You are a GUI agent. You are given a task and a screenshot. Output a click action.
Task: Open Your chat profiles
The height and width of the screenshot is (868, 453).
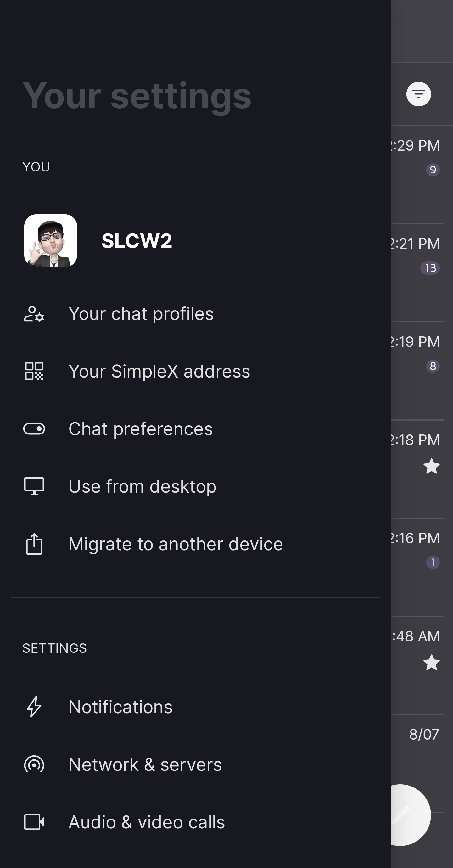coord(141,314)
